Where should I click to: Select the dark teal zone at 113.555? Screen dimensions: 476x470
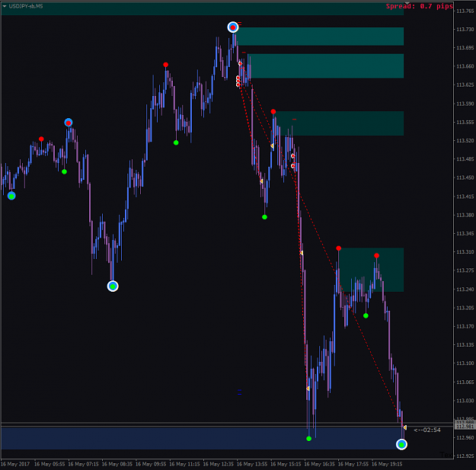(338, 123)
